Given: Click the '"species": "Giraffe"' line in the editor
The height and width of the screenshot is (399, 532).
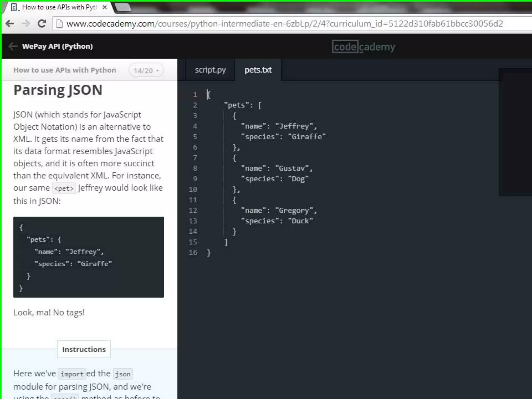Looking at the screenshot, I should click(x=283, y=137).
